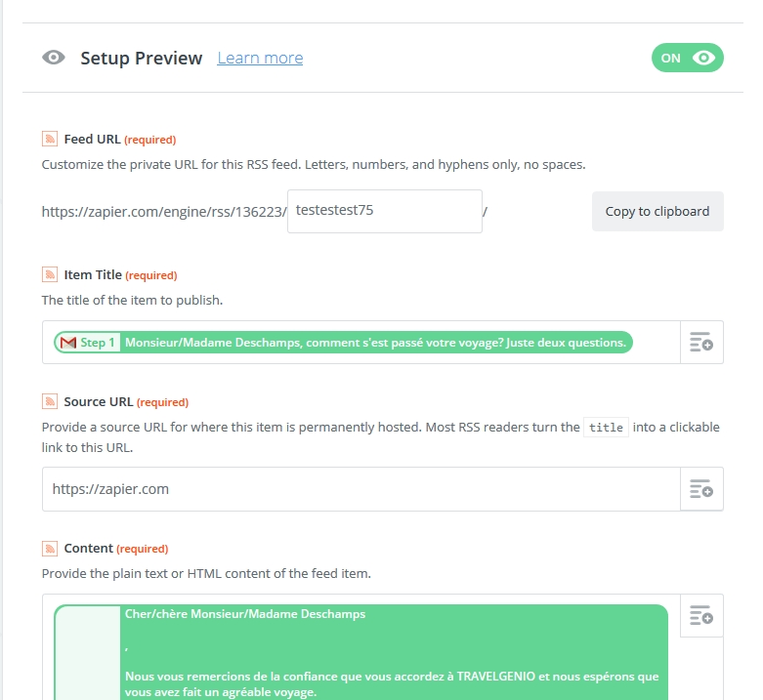The image size is (763, 700).
Task: Open the Learn more link
Action: click(x=260, y=58)
